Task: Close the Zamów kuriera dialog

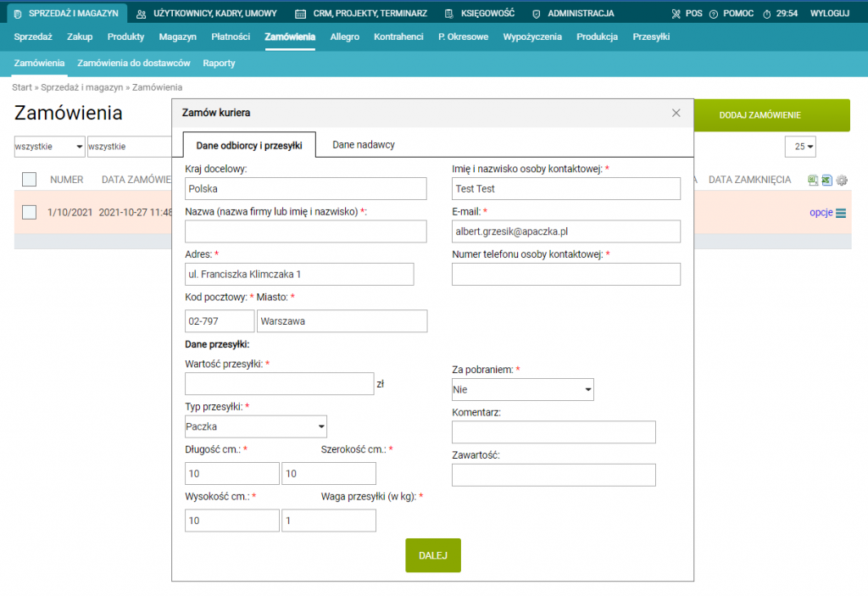Action: point(676,113)
